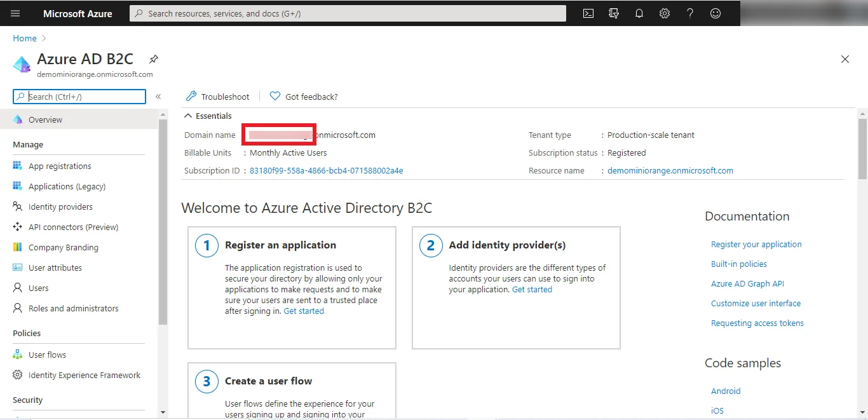This screenshot has width=868, height=420.
Task: Open Azure portal settings gear
Action: 665,13
